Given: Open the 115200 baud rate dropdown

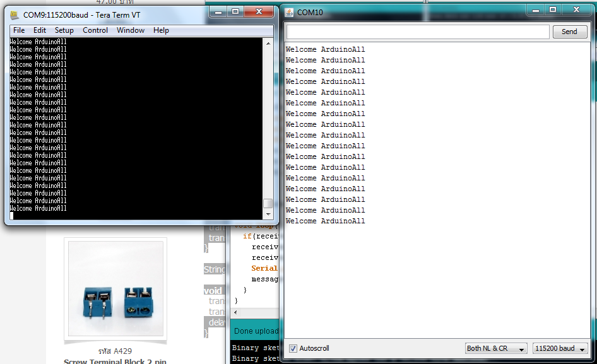Looking at the screenshot, I should [560, 348].
